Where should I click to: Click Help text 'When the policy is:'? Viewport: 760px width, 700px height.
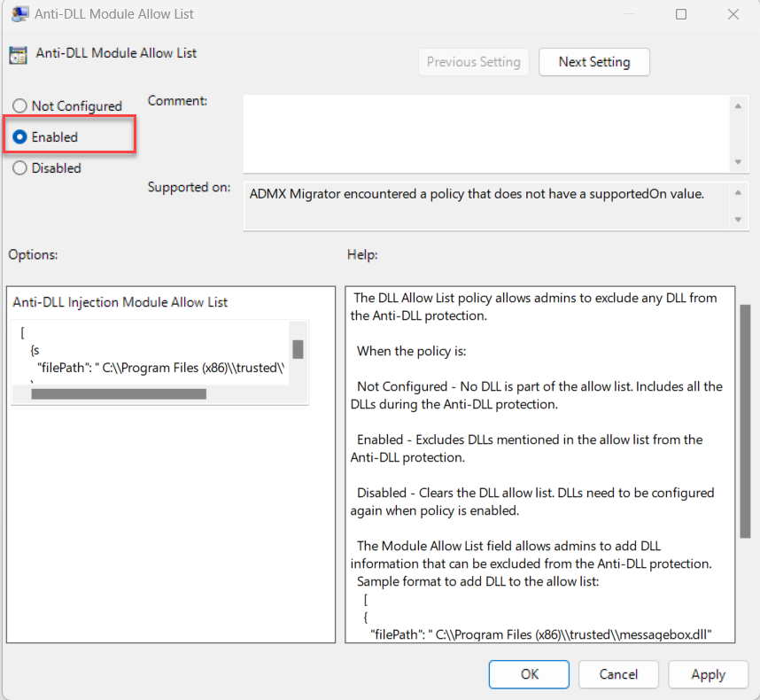(x=412, y=351)
